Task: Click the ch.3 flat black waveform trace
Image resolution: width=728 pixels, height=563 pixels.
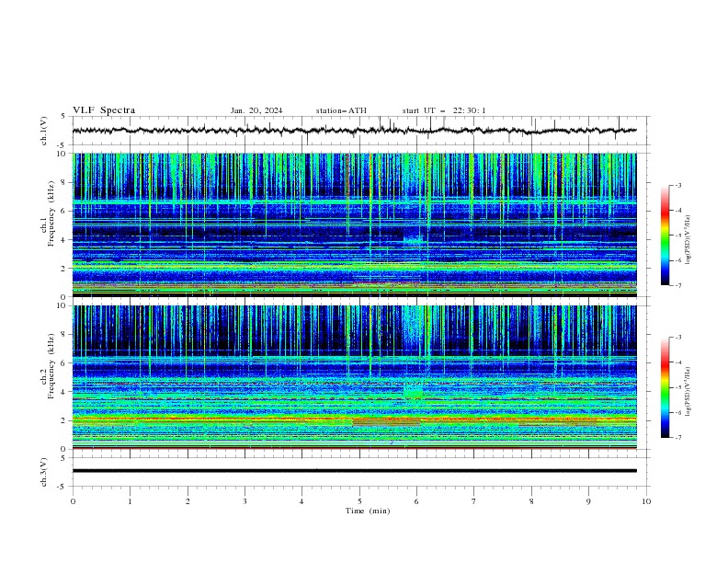Action: (354, 471)
